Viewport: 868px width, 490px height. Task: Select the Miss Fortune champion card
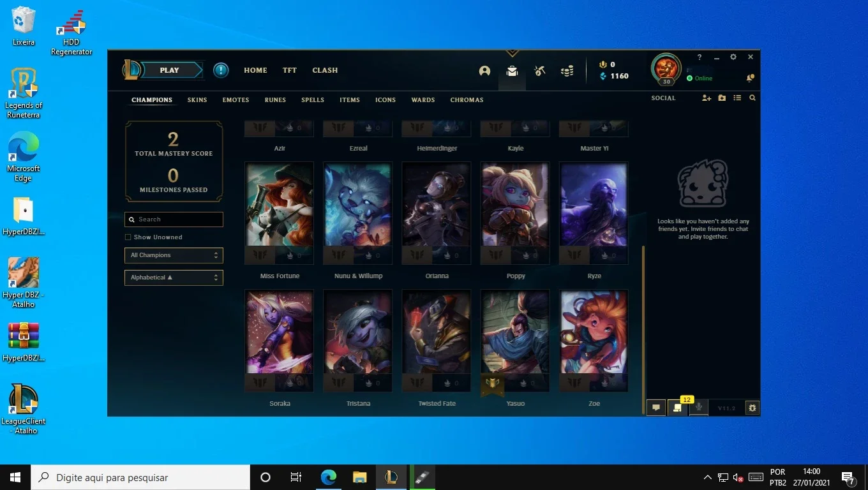[280, 213]
